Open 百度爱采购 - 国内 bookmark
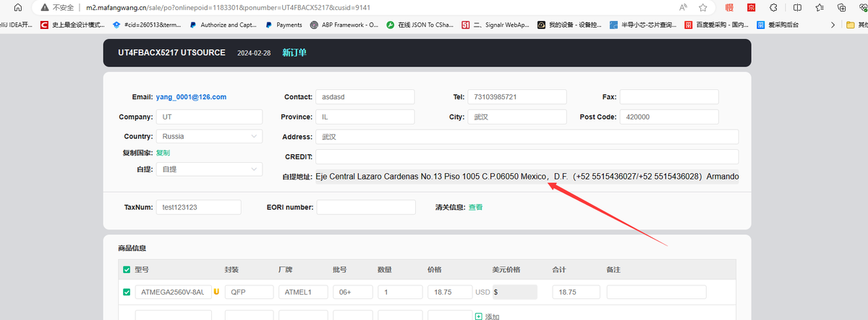 click(718, 24)
